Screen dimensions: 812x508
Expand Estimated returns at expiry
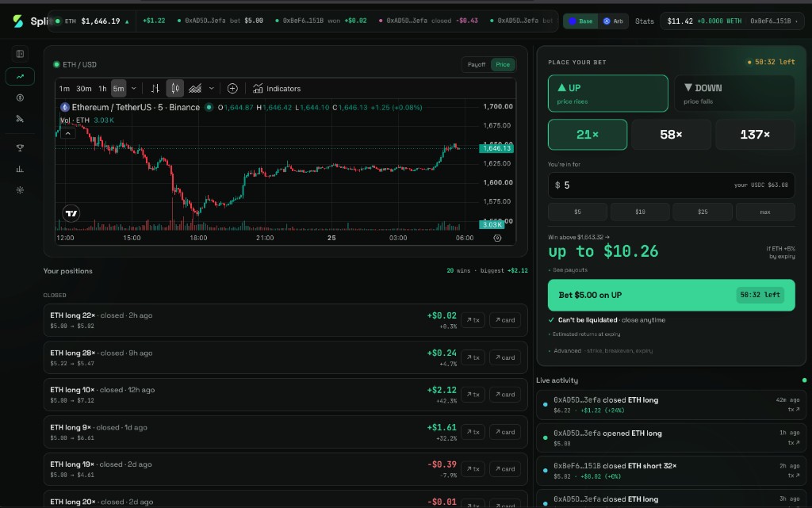[x=586, y=334]
